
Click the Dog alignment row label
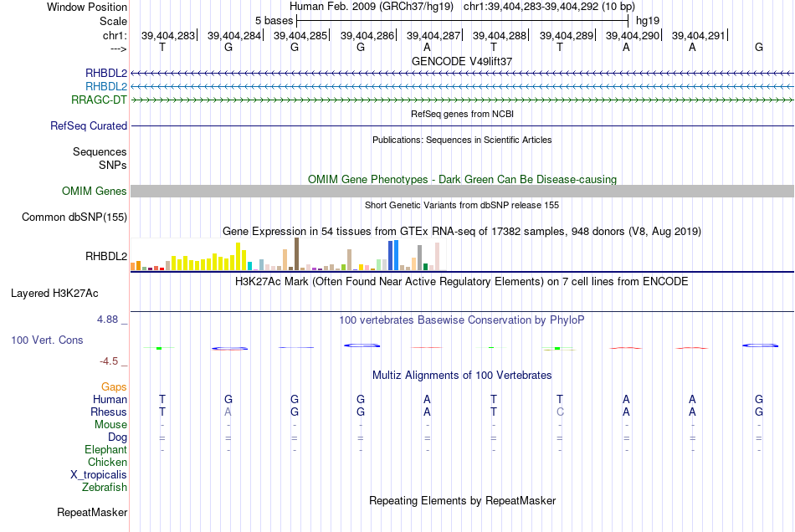[x=117, y=437]
